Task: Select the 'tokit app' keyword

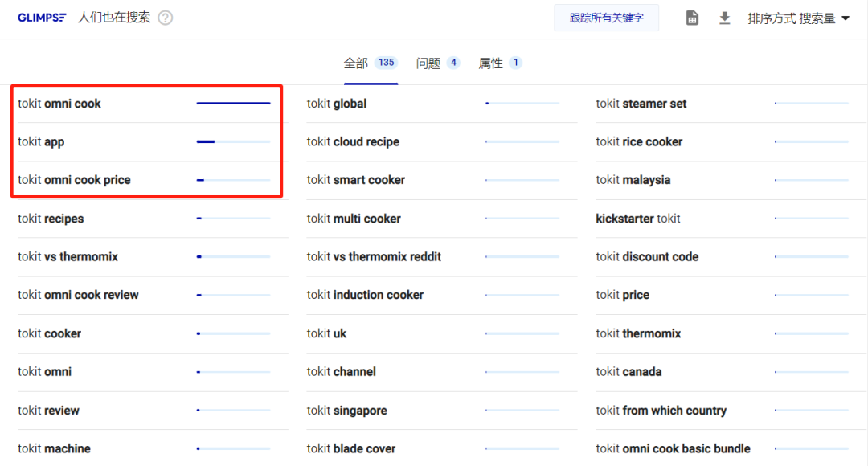Action: tap(41, 142)
